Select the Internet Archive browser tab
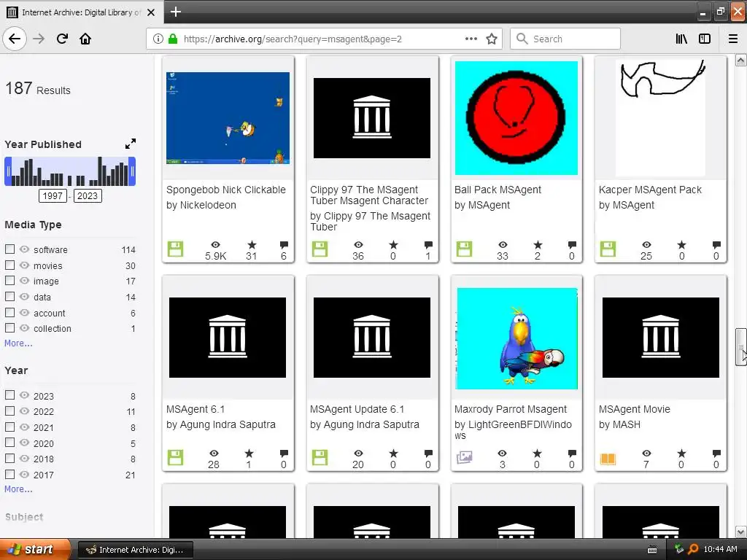747x560 pixels. coord(82,12)
